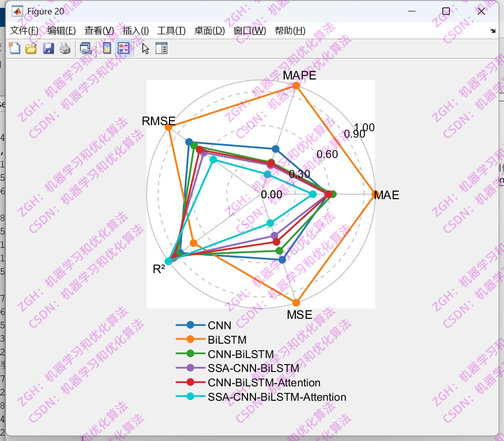
Task: Open the 插入(I) menu
Action: coord(136,31)
